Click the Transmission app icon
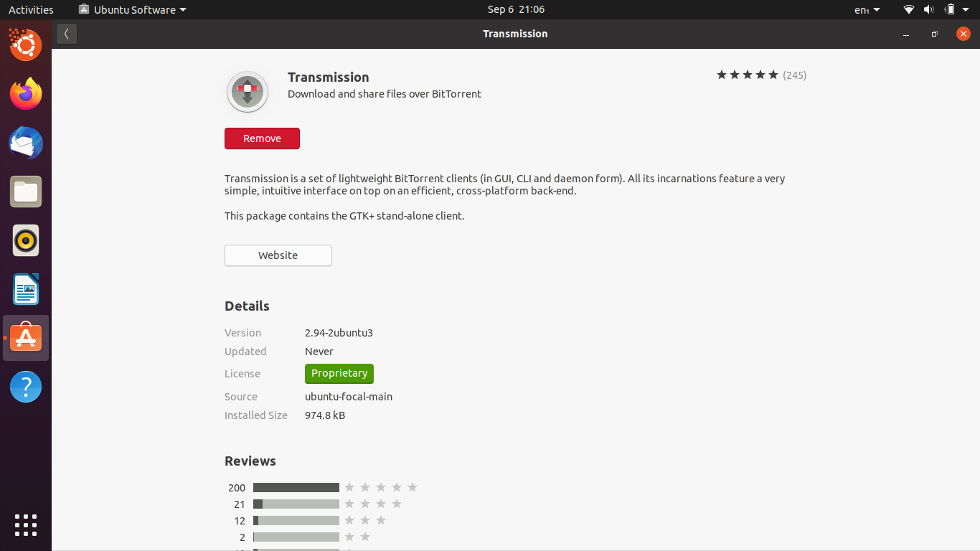 coord(248,92)
